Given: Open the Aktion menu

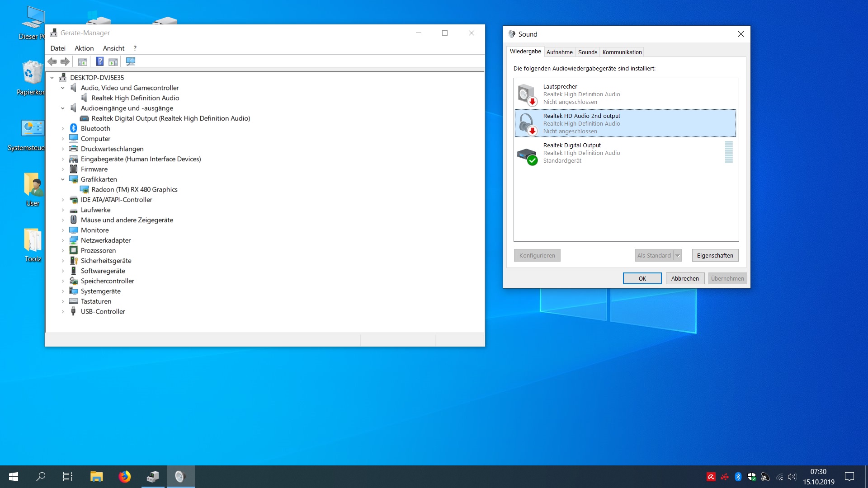Looking at the screenshot, I should click(84, 48).
